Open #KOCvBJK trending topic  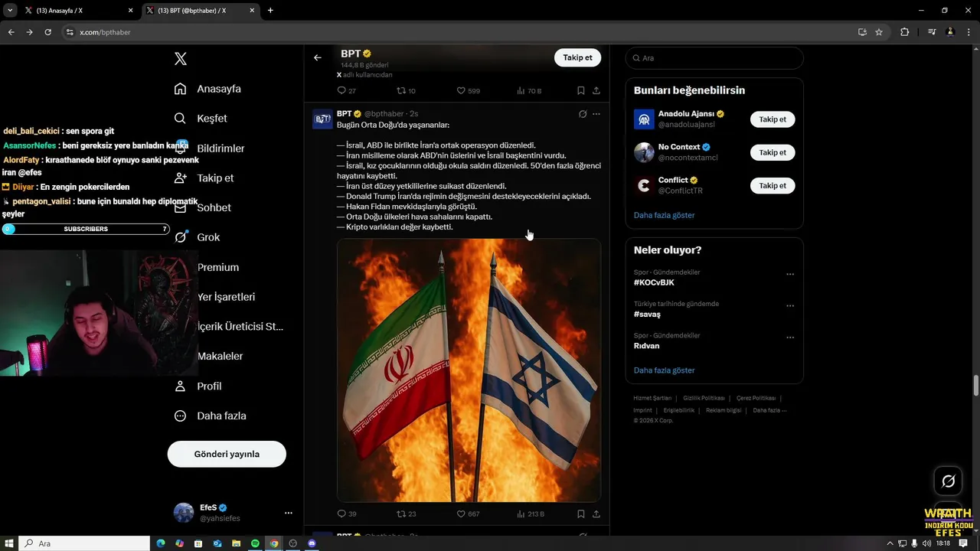[x=654, y=282]
